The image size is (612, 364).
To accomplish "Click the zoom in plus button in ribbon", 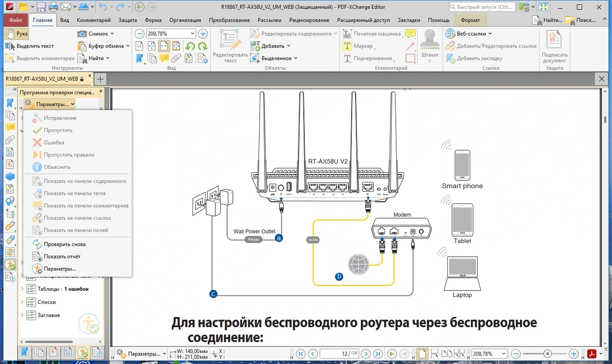I will pyautogui.click(x=202, y=34).
